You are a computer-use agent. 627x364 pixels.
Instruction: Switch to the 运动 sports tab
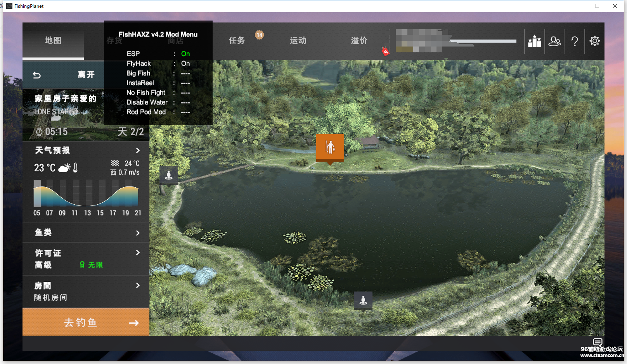pos(298,41)
